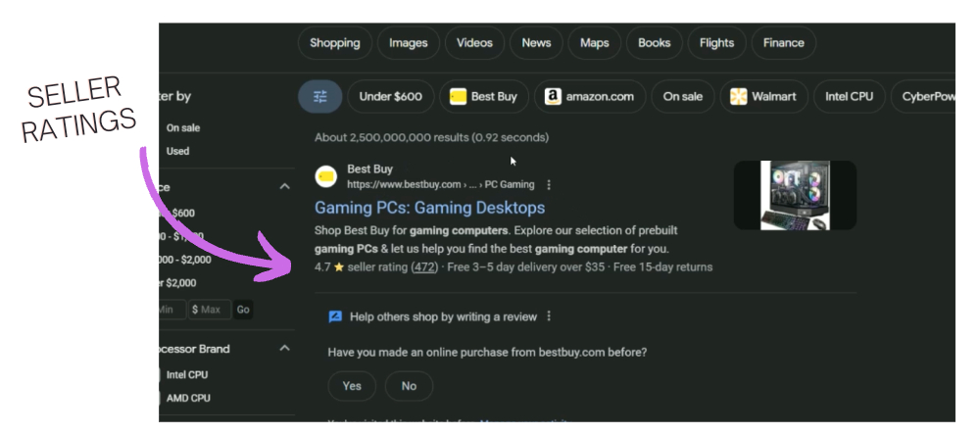Switch to the Shopping tab
Screen dimensions: 980x434
pyautogui.click(x=335, y=43)
